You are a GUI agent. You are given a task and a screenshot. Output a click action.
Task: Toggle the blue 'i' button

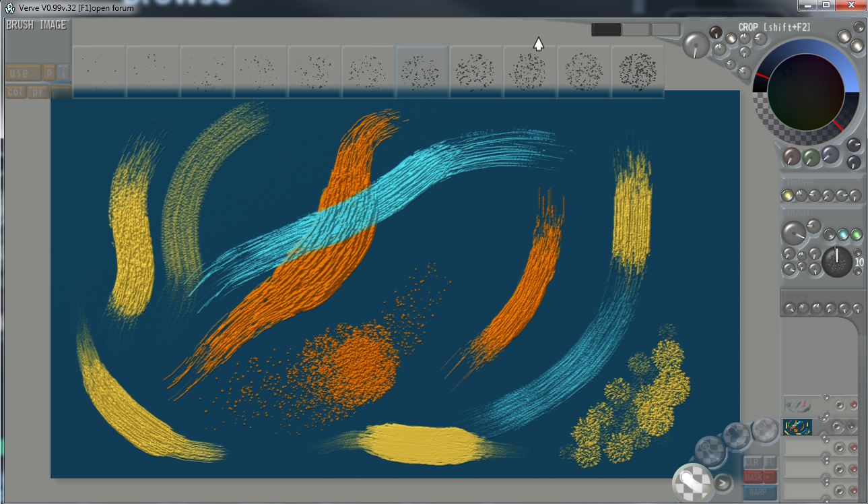pos(63,73)
